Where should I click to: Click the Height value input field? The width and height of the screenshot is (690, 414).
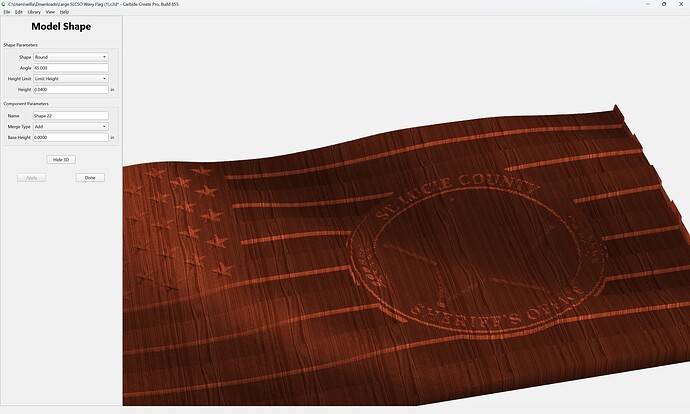pyautogui.click(x=71, y=89)
